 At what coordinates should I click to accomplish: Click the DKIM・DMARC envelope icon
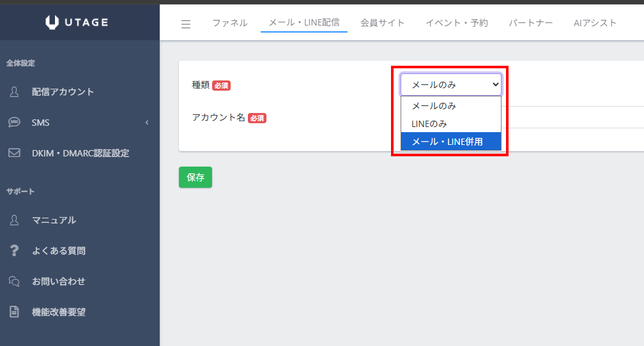(14, 153)
